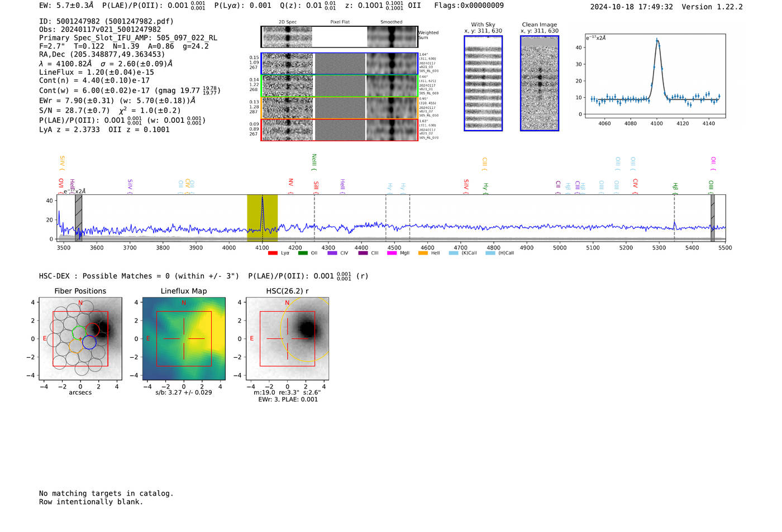This screenshot has width=782, height=532.
Task: Click the orange HeII legend swatch
Action: (x=423, y=253)
